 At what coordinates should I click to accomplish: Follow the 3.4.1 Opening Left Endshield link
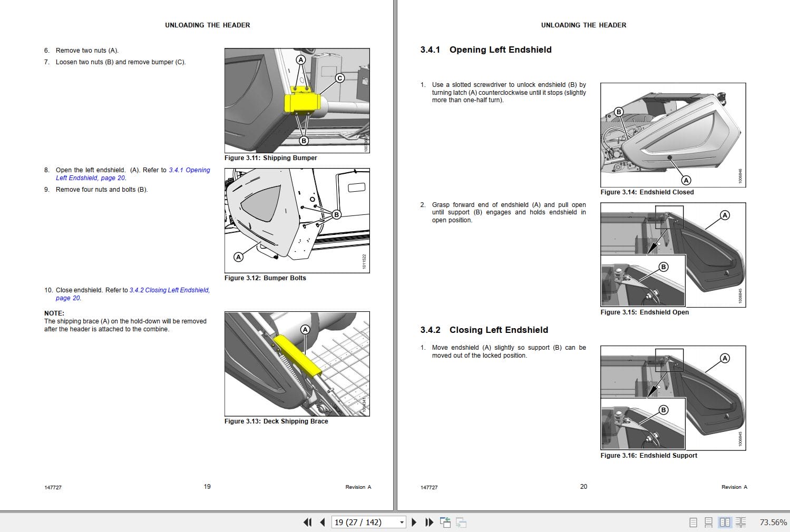tap(189, 170)
